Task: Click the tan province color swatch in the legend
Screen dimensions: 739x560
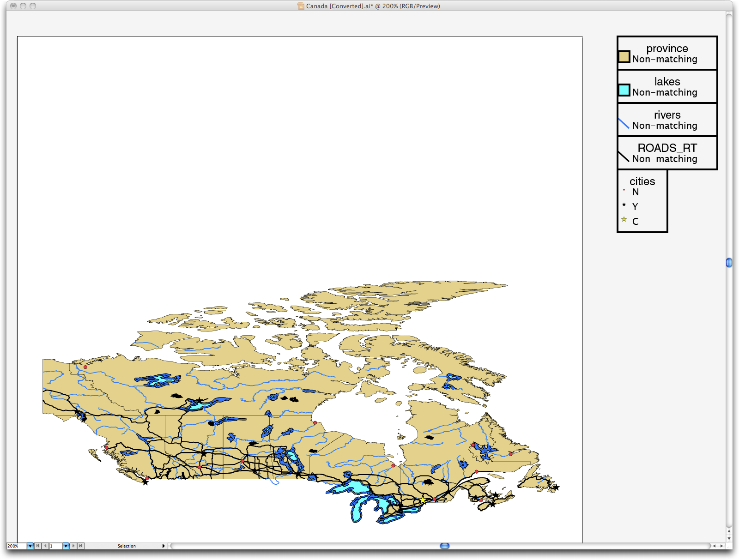Action: pyautogui.click(x=624, y=56)
